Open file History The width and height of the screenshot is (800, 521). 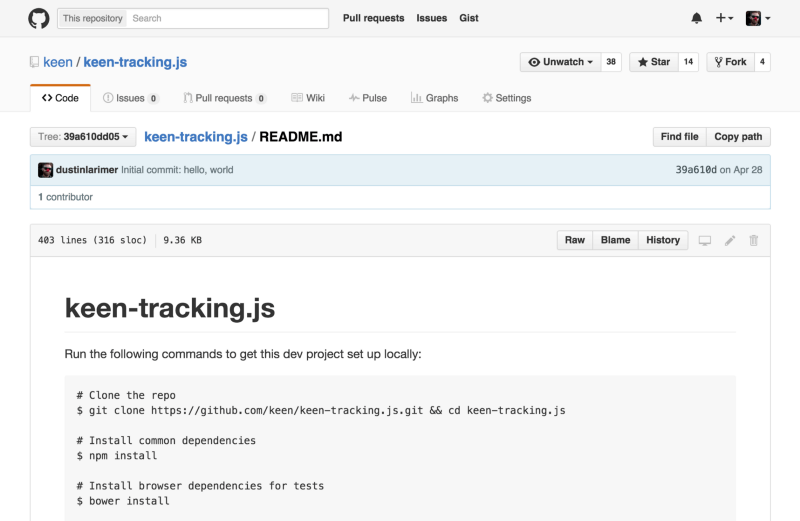(663, 240)
